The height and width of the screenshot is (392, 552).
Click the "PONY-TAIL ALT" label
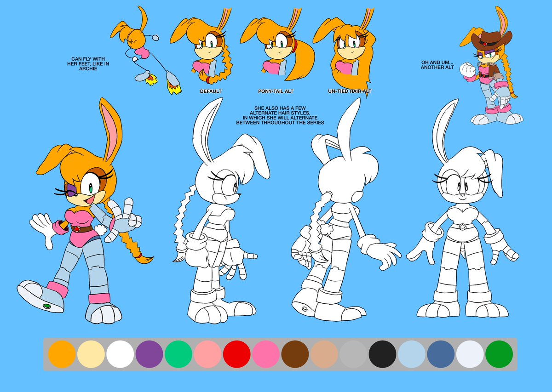pyautogui.click(x=276, y=91)
